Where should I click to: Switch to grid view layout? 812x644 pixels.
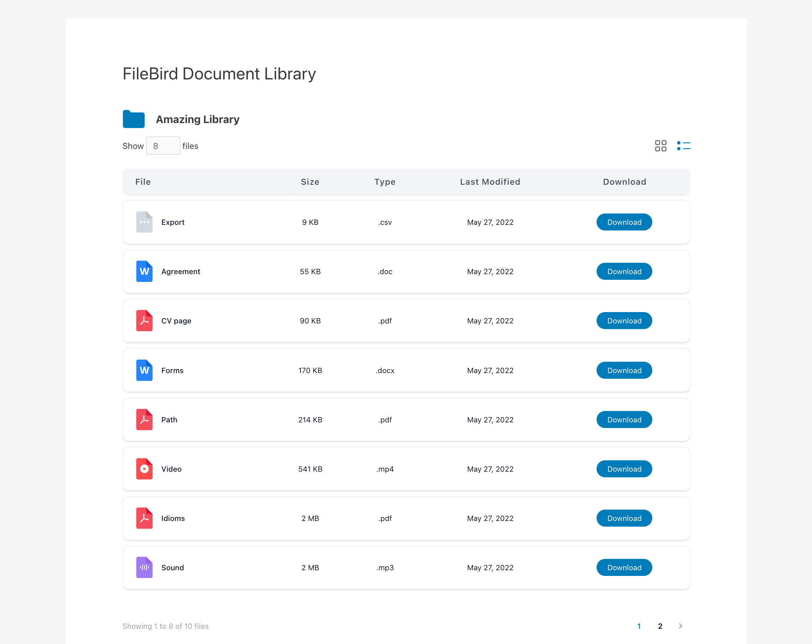[x=660, y=146]
